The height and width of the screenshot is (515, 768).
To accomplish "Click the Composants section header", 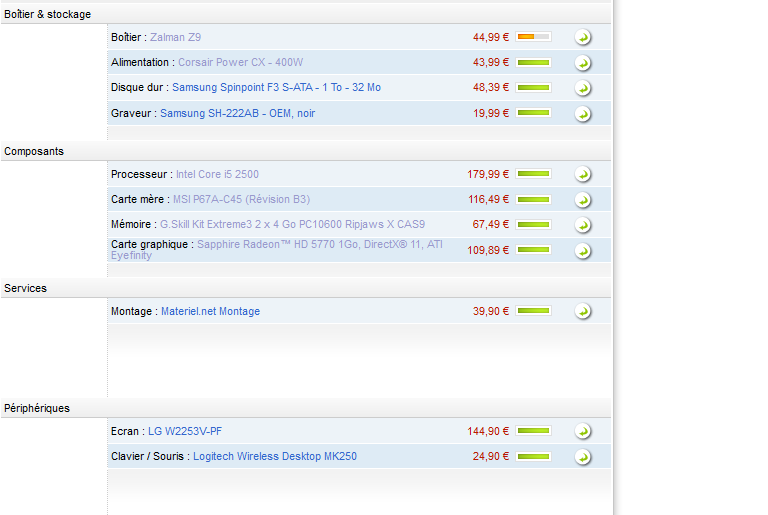I will (x=34, y=151).
